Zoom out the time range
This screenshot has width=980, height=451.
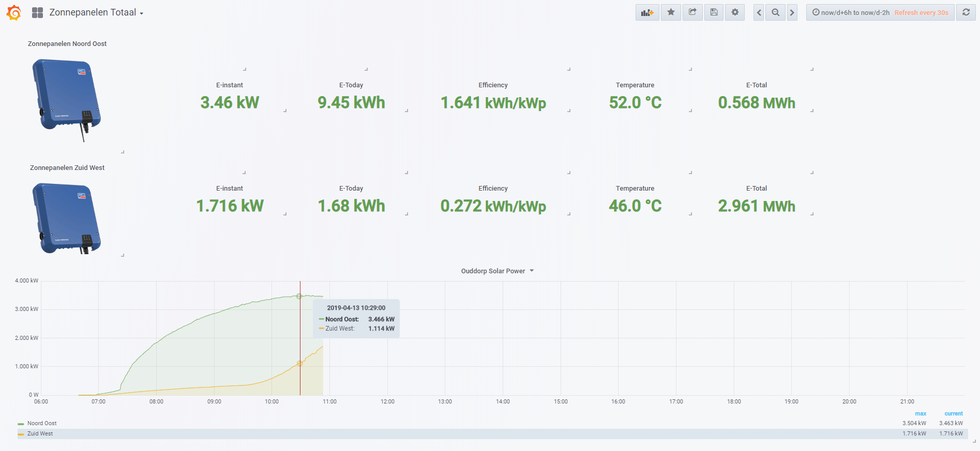(775, 12)
